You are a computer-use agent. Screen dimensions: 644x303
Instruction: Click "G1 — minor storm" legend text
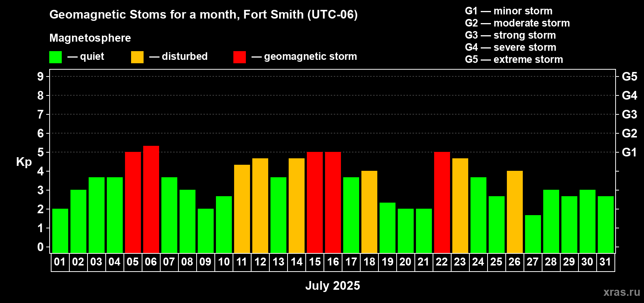509,11
